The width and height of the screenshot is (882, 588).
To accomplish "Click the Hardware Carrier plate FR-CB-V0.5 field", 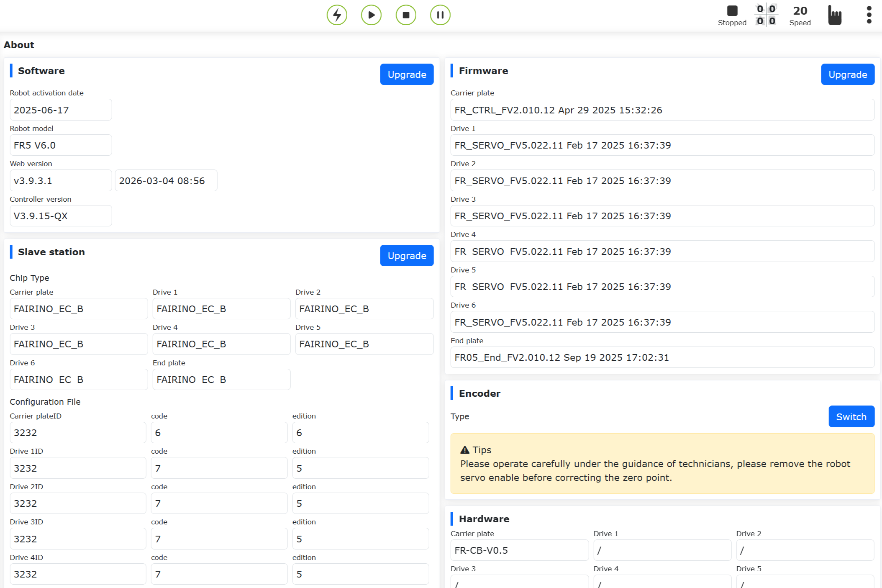I will coord(519,550).
